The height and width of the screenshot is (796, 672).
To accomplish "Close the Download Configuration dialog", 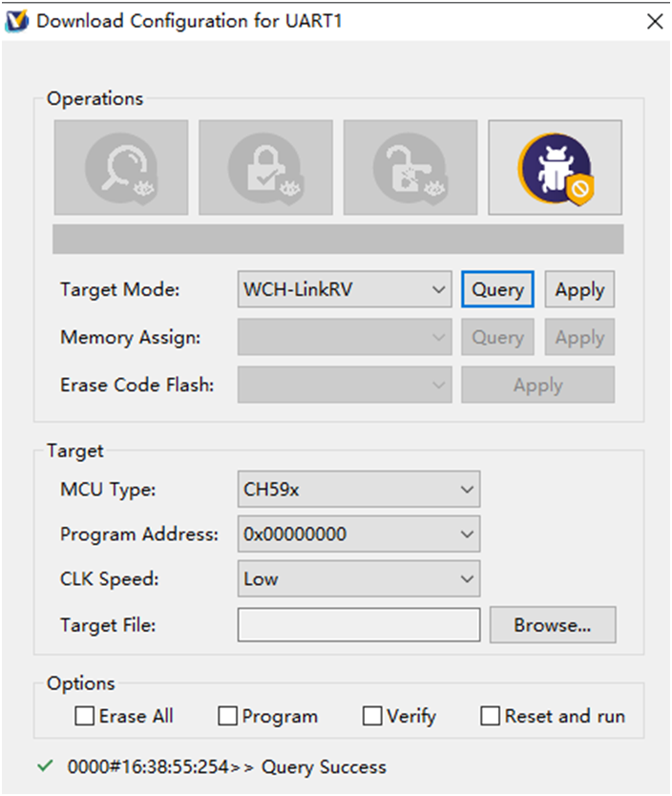I will point(655,21).
